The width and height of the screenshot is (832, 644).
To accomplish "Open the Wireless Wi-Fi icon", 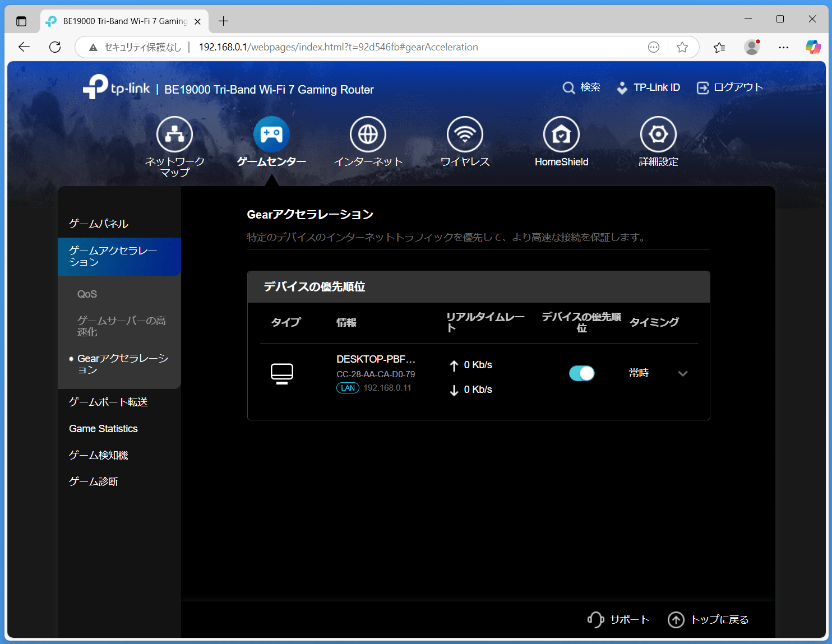I will (465, 135).
